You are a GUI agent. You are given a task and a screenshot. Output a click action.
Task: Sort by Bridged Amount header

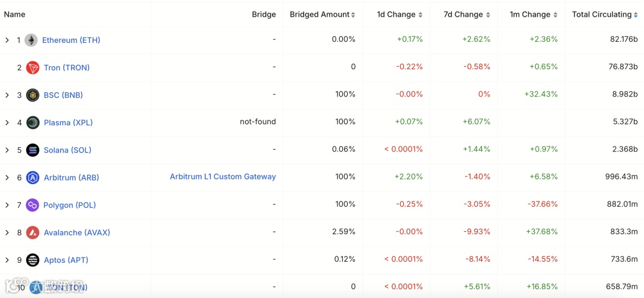322,14
